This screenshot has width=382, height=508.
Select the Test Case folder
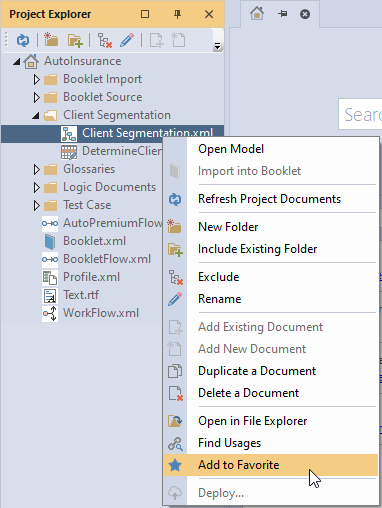coord(87,205)
